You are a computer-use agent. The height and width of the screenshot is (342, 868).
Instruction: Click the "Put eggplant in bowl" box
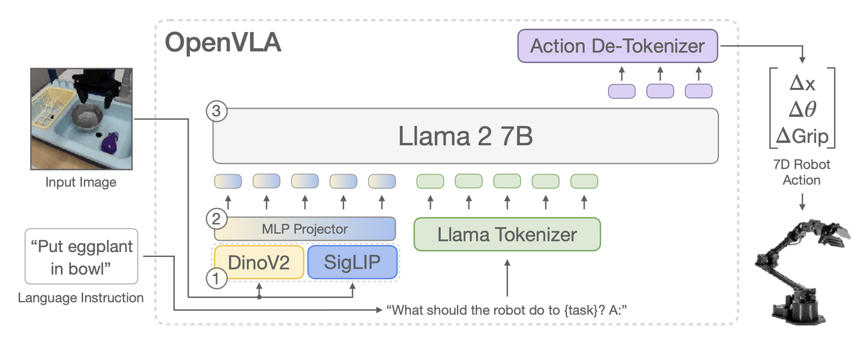point(81,256)
